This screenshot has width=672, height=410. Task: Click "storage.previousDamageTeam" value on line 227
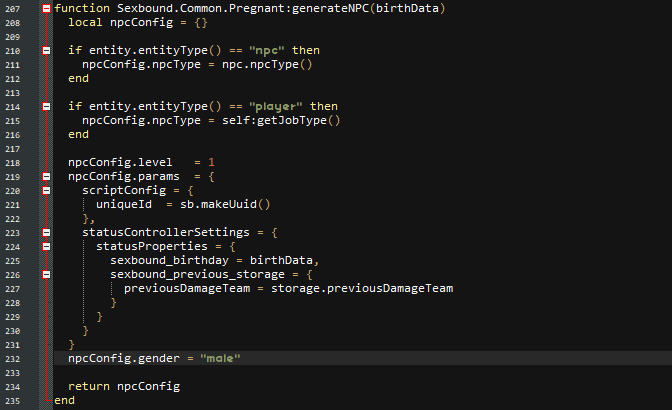(362, 288)
